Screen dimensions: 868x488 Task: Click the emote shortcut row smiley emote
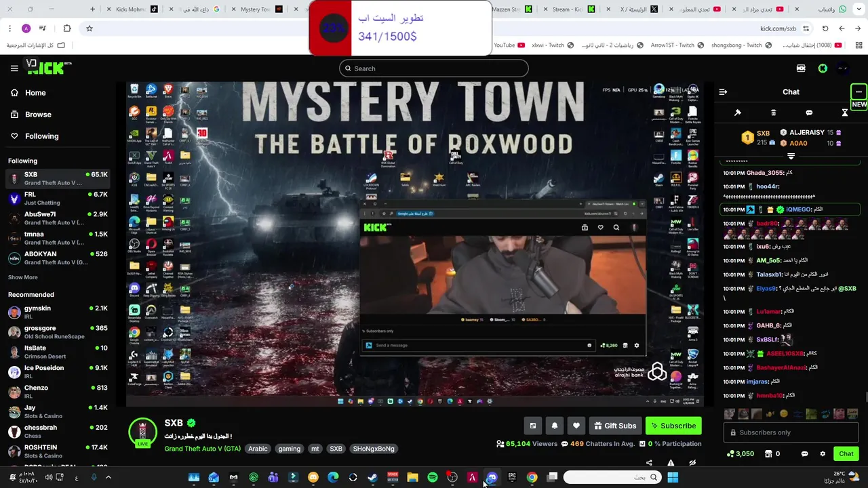click(x=784, y=414)
